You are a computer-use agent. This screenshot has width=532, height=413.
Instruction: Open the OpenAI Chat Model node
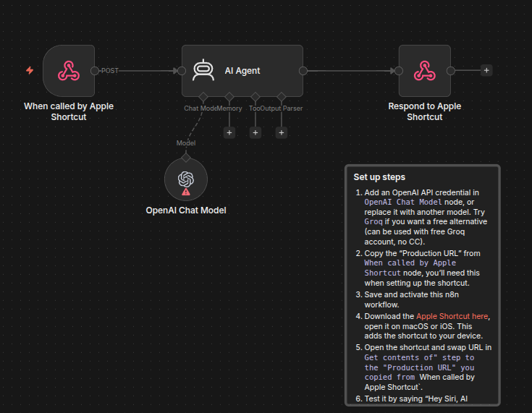[x=186, y=179]
